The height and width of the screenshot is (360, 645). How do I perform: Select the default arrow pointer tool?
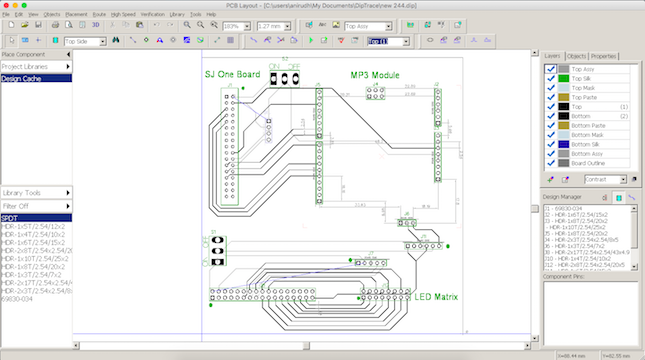(x=12, y=40)
